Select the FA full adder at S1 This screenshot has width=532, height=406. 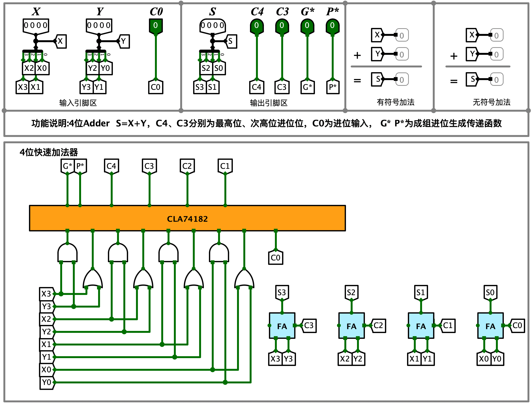419,337
